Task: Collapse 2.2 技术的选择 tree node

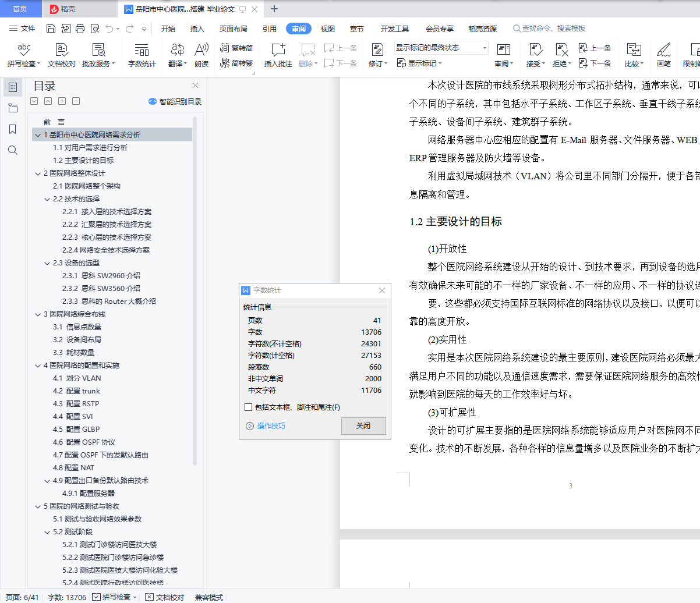Action: tap(47, 199)
